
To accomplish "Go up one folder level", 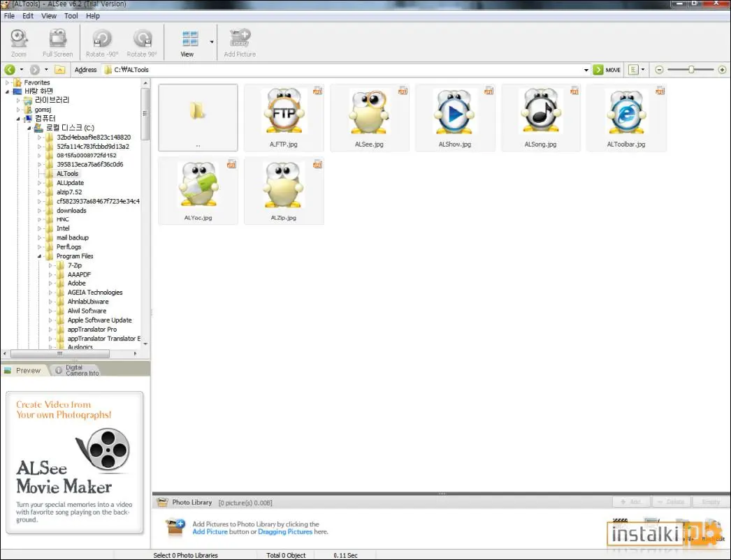I will (59, 70).
